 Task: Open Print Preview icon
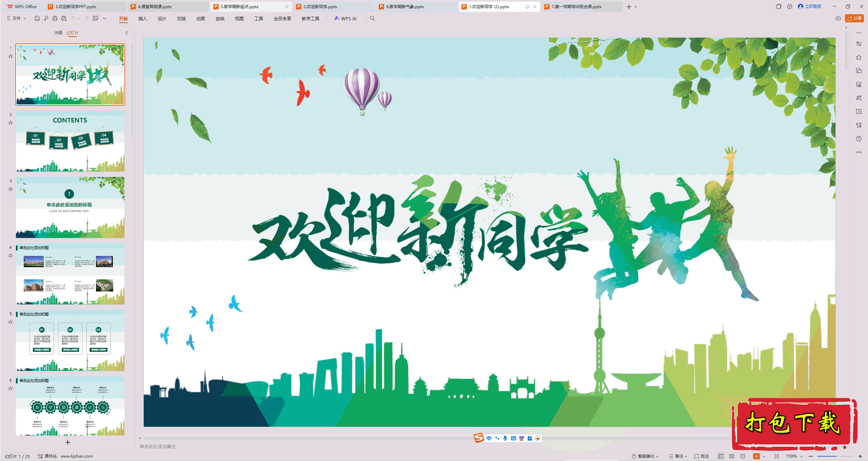point(64,18)
